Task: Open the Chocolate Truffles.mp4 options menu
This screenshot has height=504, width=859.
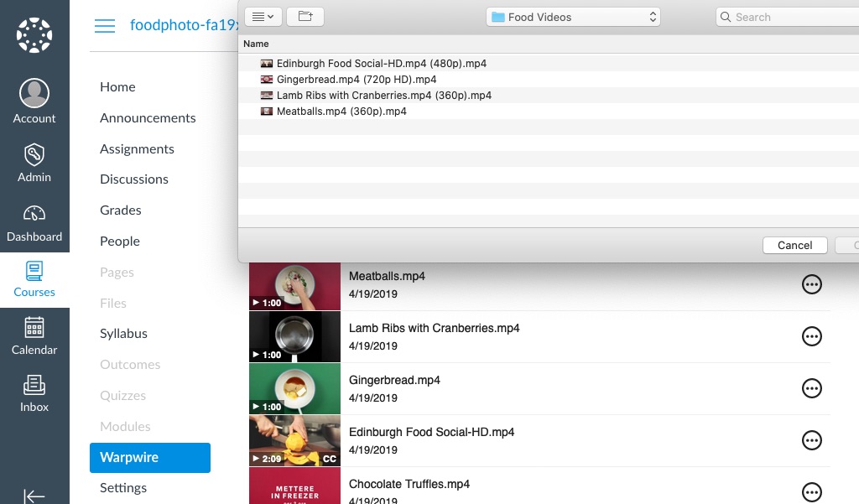Action: (x=812, y=492)
